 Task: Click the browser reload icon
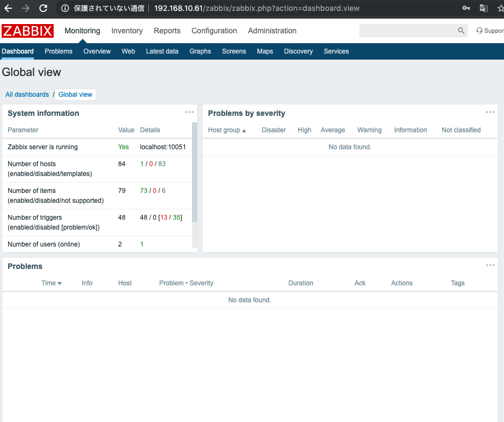43,8
